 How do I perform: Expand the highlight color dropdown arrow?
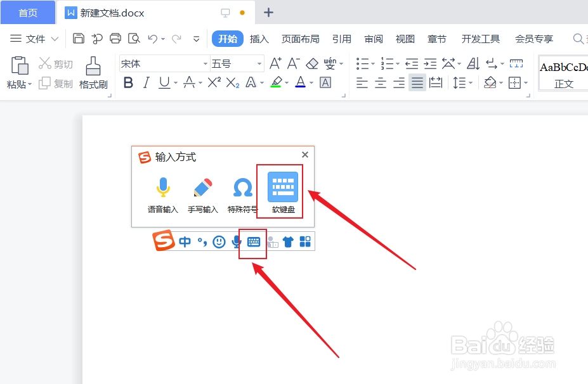(287, 82)
